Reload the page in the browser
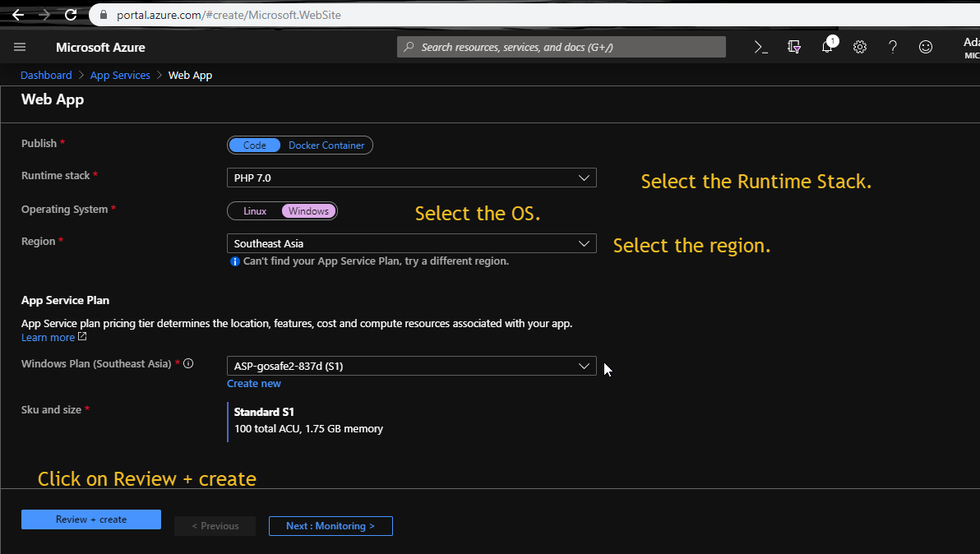Image resolution: width=980 pixels, height=554 pixels. coord(71,15)
